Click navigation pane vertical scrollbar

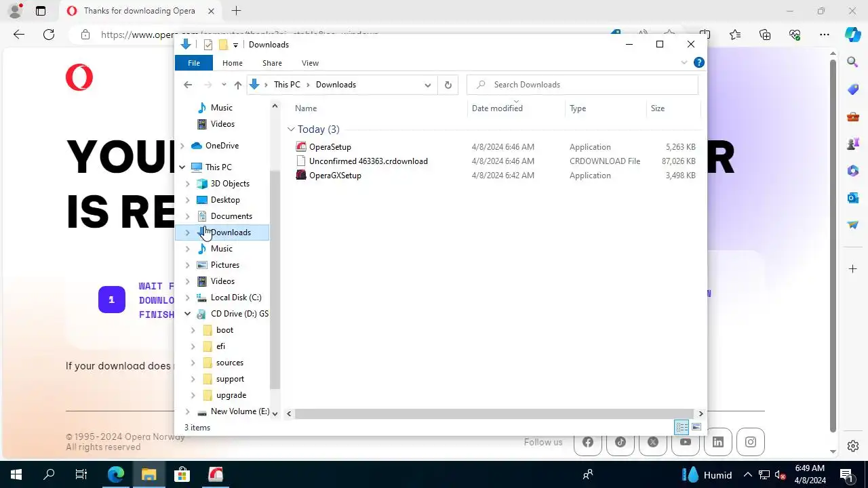point(275,278)
